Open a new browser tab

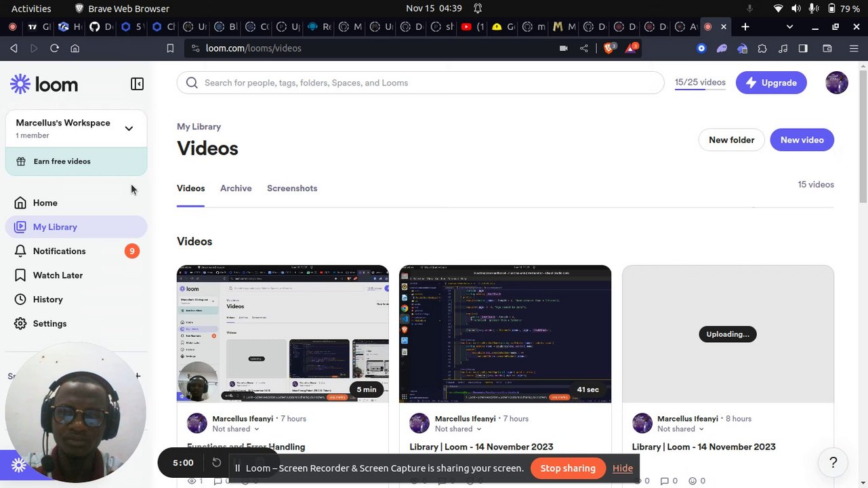click(745, 26)
